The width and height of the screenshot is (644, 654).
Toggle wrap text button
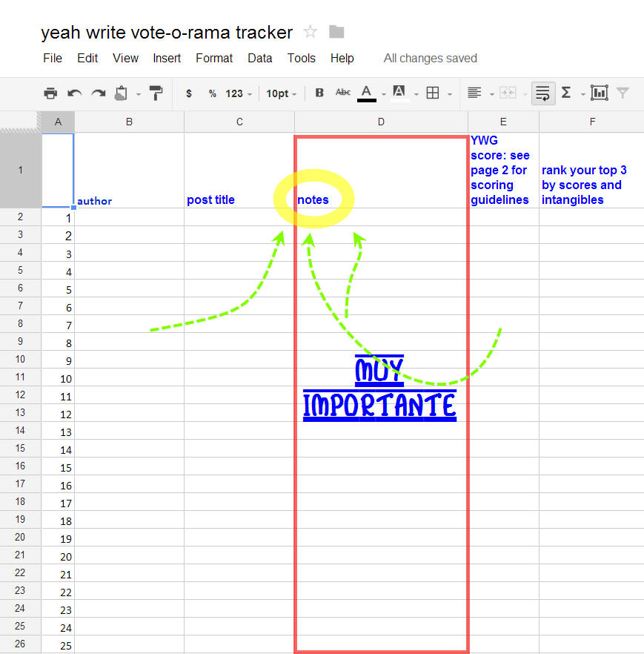(x=542, y=93)
